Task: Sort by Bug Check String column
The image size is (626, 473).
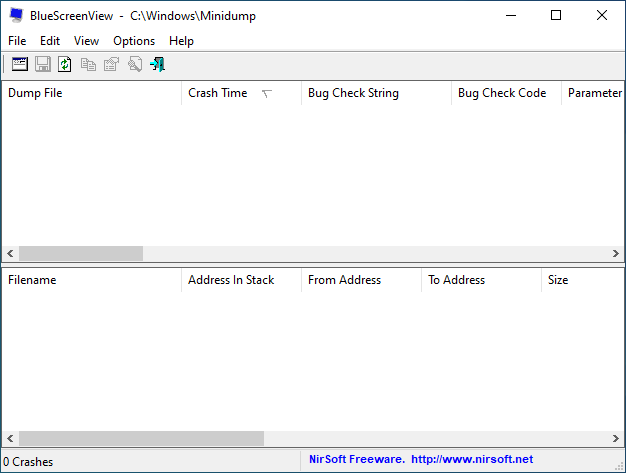Action: (353, 93)
